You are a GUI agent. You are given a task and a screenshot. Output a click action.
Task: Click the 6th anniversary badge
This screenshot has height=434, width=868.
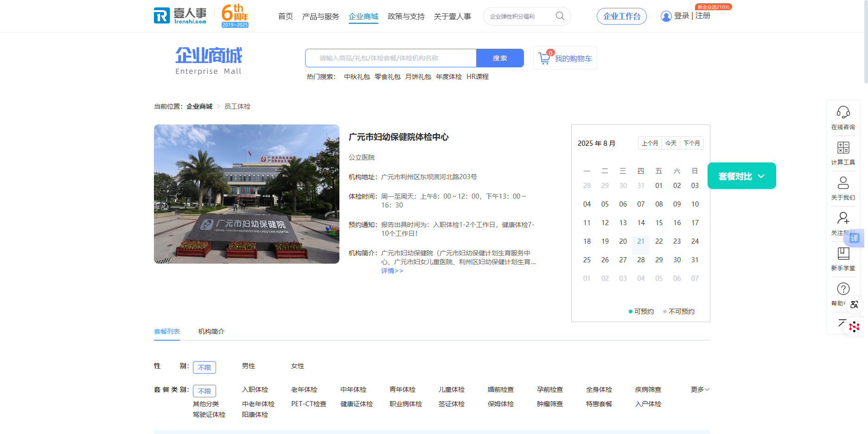click(235, 16)
